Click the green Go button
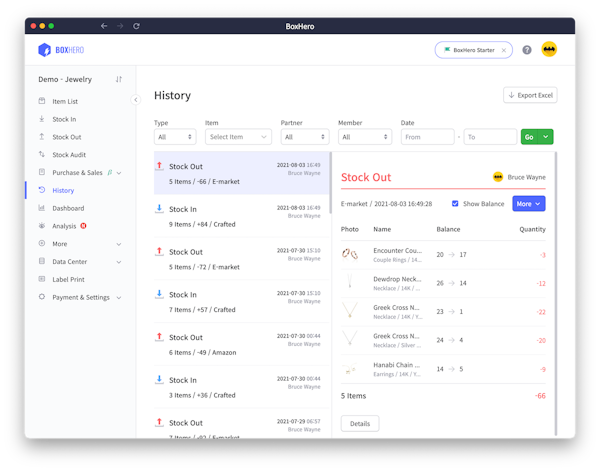This screenshot has width=600, height=471. [529, 137]
